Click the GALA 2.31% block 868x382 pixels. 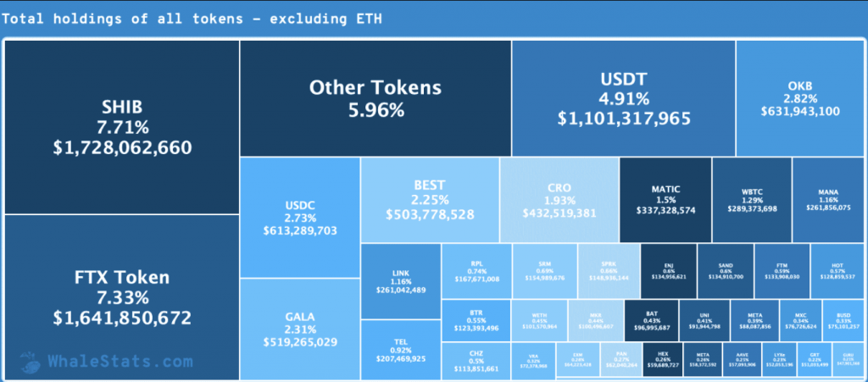[x=300, y=329]
